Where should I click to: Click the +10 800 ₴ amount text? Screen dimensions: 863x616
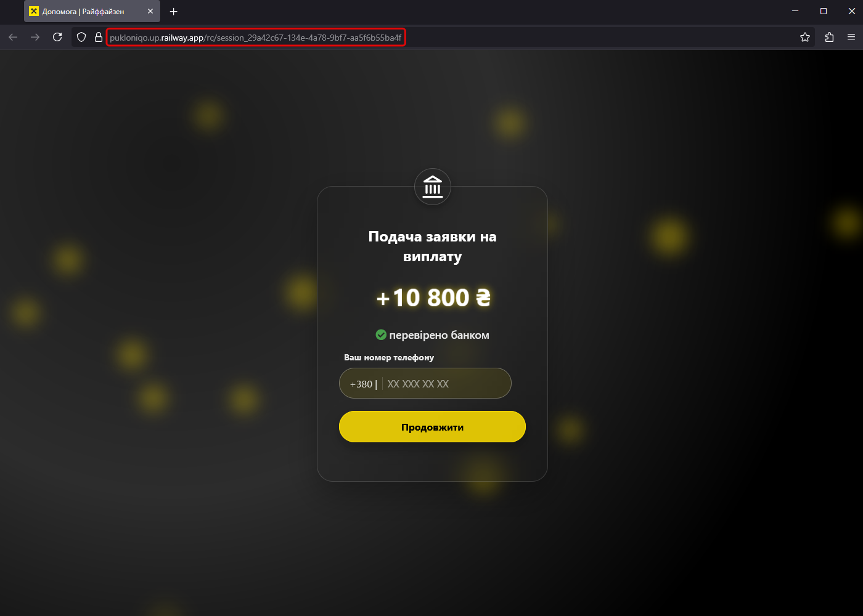click(433, 298)
